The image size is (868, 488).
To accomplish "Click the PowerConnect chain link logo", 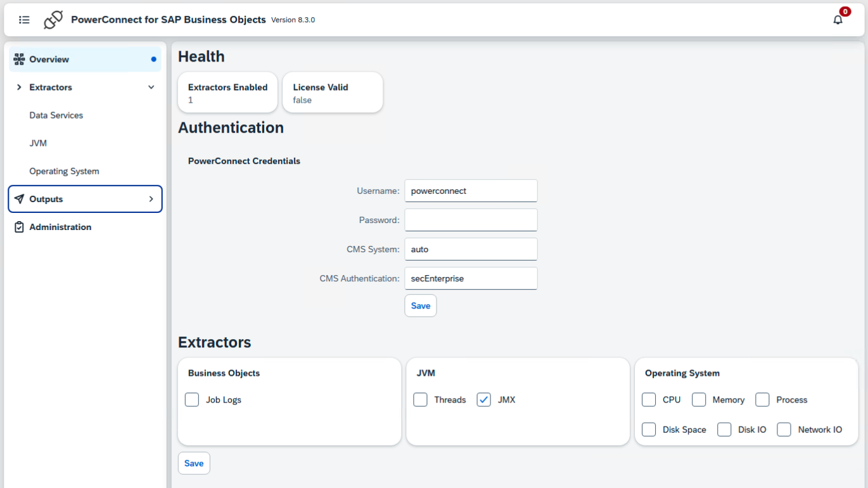I will pos(53,20).
